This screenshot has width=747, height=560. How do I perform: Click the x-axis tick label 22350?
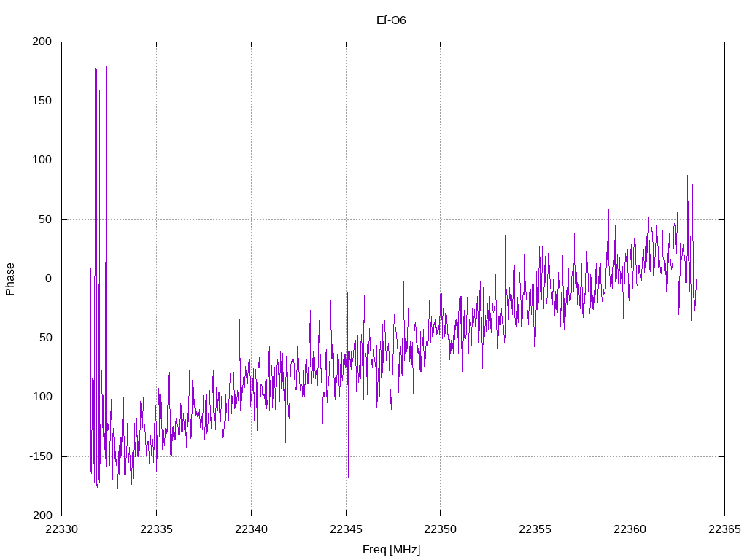click(x=440, y=529)
